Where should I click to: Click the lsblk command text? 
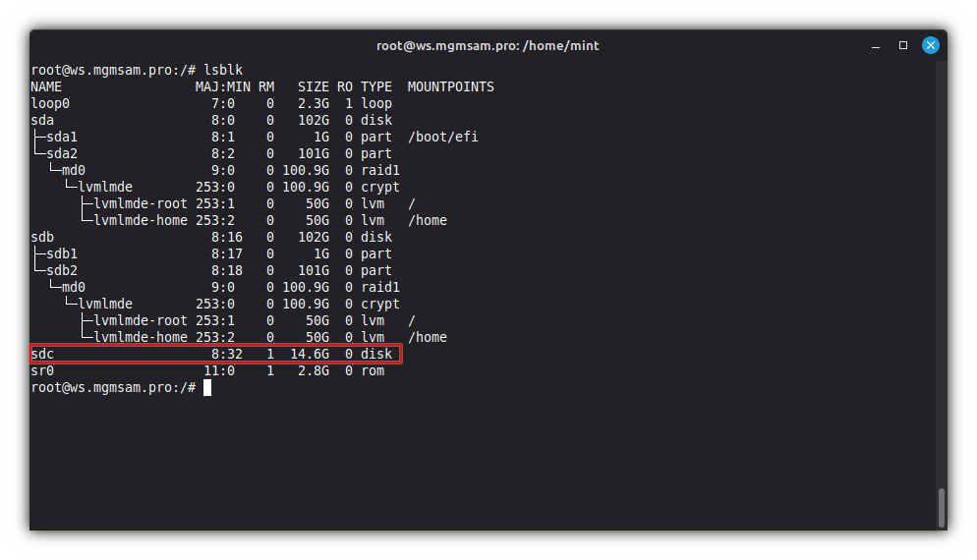[x=223, y=70]
